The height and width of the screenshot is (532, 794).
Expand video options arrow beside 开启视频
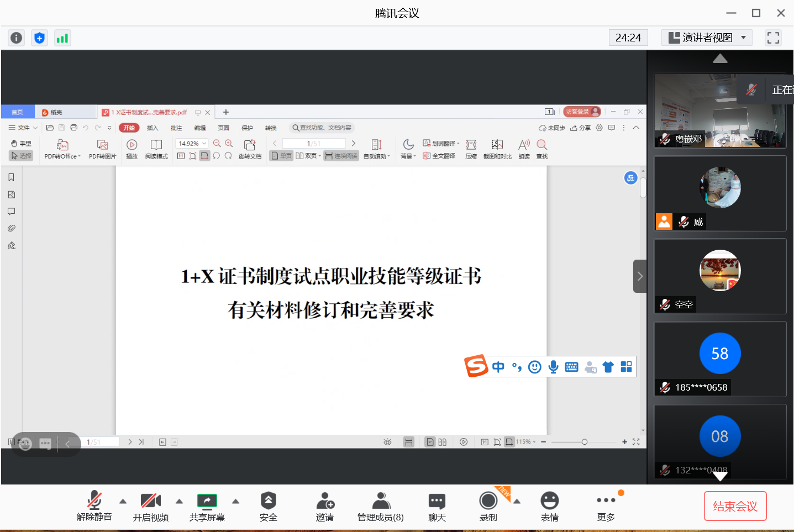pos(179,502)
